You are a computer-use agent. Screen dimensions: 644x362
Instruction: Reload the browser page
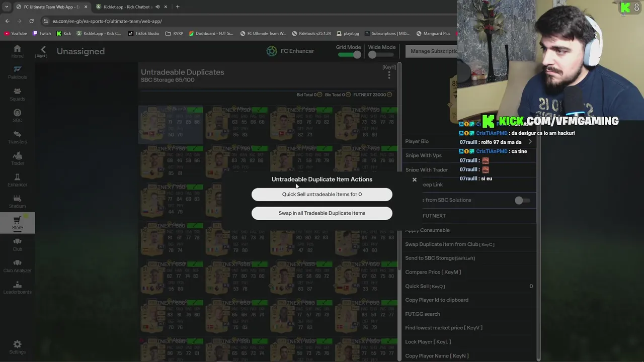(31, 21)
